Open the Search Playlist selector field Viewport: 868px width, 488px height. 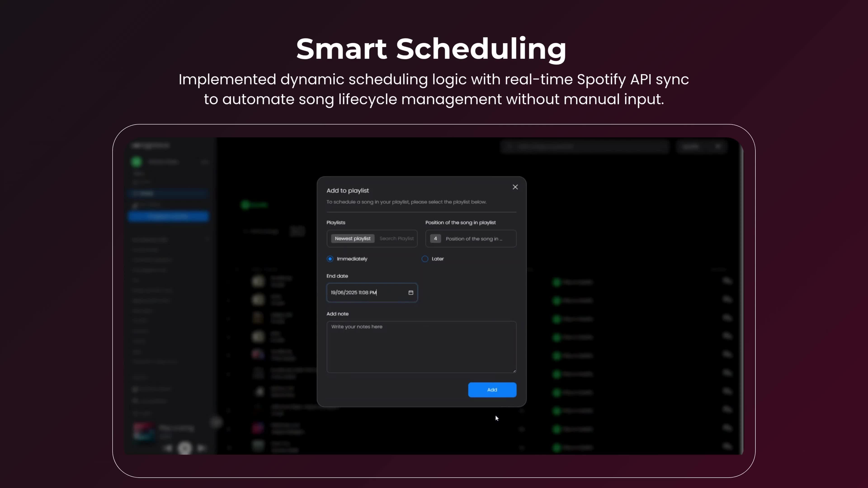(x=396, y=238)
